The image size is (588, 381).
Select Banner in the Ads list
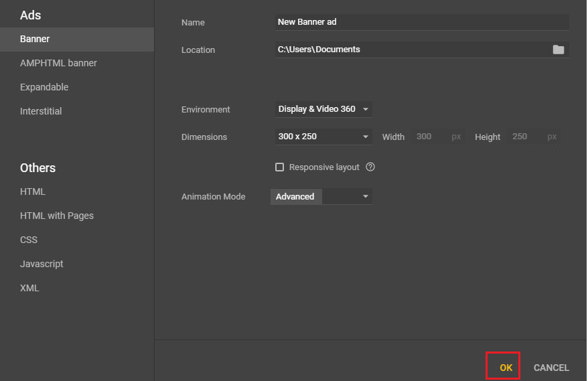pos(77,39)
